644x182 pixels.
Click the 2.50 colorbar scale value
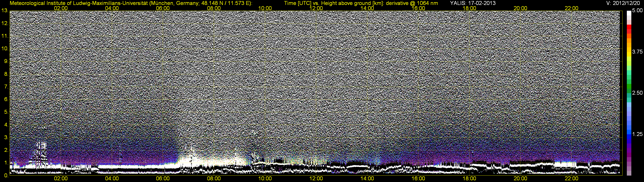coord(637,93)
